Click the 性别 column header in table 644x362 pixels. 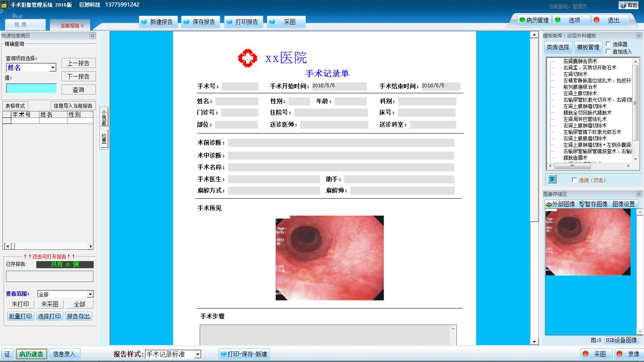coord(80,115)
